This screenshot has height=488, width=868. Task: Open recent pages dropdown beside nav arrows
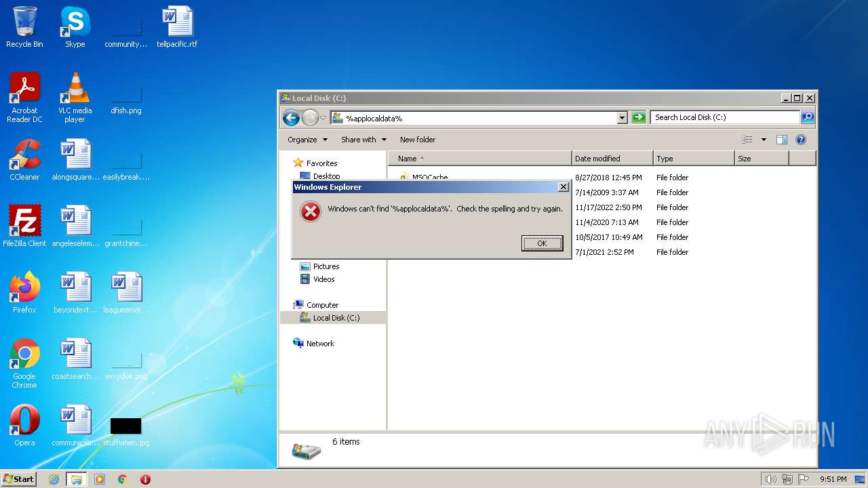[x=323, y=118]
